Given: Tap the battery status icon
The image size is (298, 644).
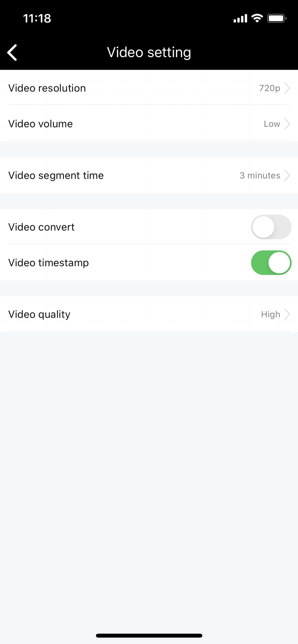Looking at the screenshot, I should [x=277, y=18].
